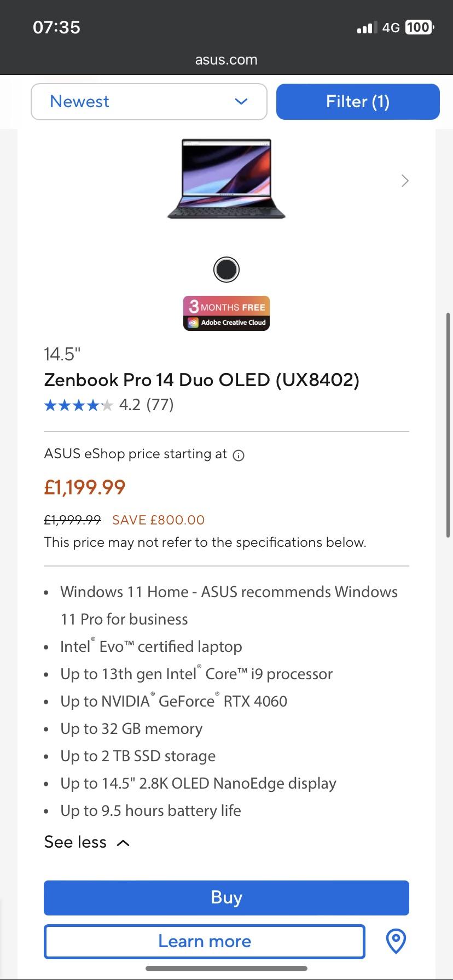Tap the chevron beside See less
The width and height of the screenshot is (453, 980).
pos(124,843)
